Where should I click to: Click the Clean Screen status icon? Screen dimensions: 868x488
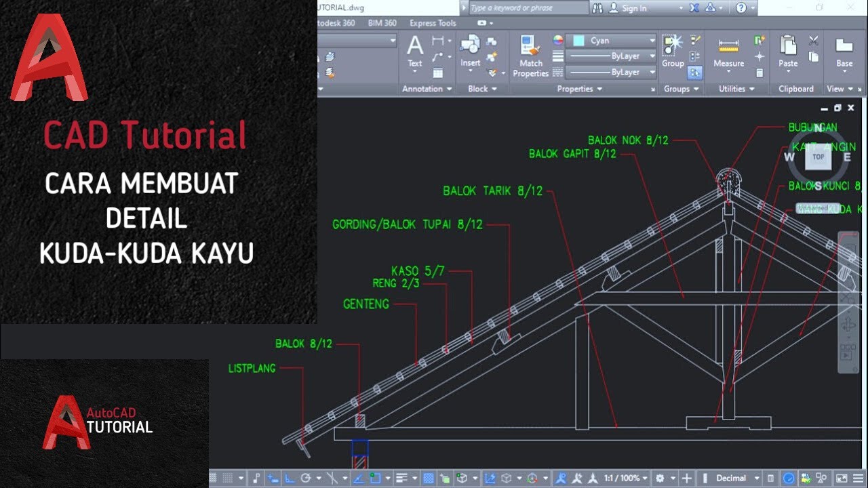click(842, 479)
